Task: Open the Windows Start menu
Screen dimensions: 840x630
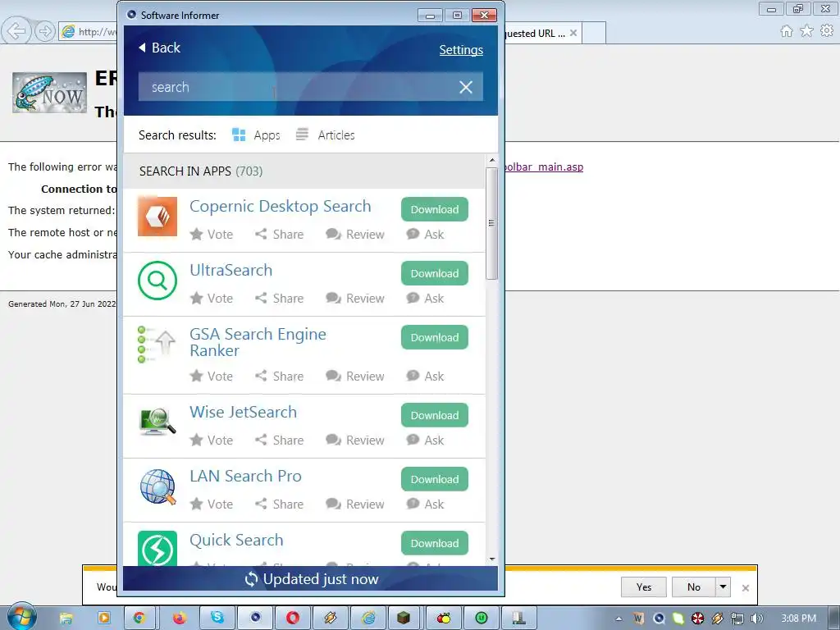Action: click(22, 617)
